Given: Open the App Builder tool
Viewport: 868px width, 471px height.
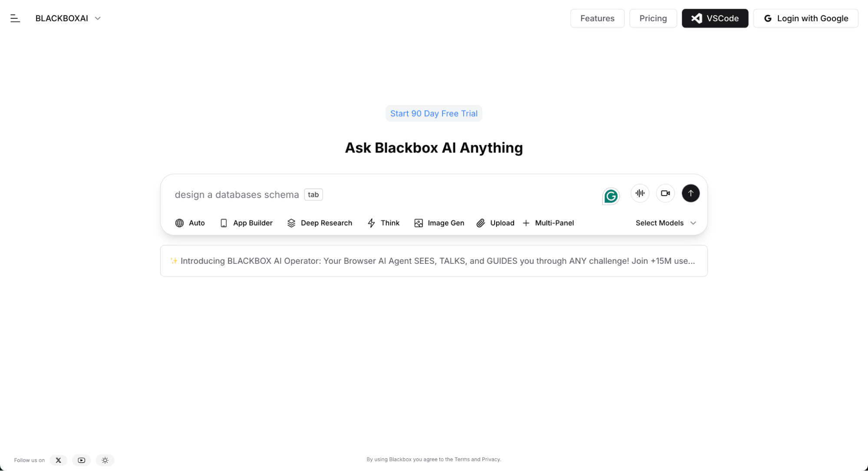Looking at the screenshot, I should (246, 223).
